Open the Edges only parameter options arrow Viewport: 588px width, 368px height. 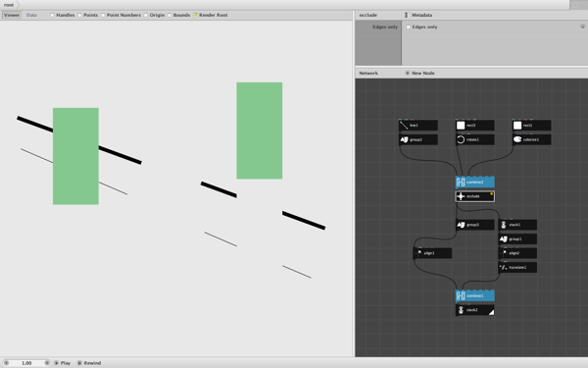(x=582, y=26)
